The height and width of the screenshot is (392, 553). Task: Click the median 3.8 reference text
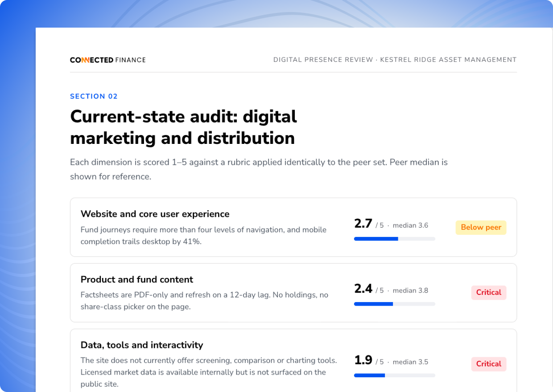(410, 290)
